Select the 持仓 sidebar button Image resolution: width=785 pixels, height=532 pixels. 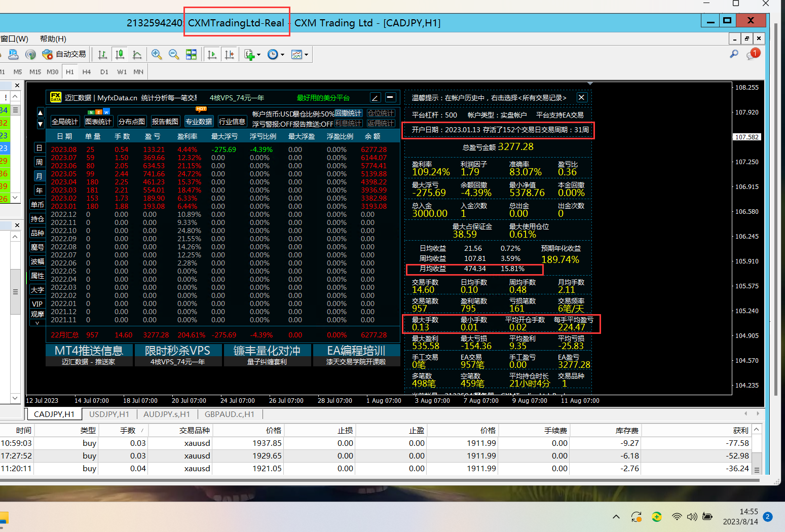pyautogui.click(x=37, y=219)
